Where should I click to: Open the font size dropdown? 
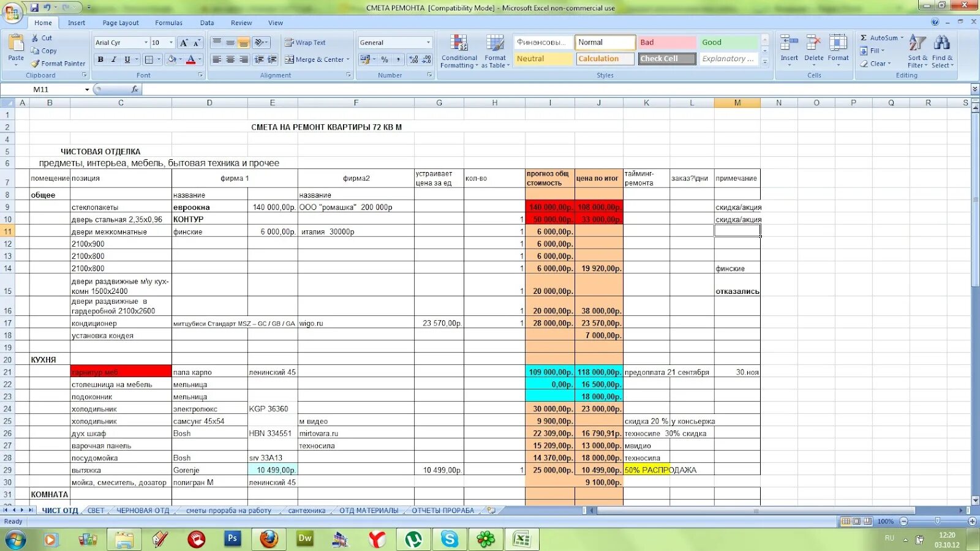pos(171,43)
